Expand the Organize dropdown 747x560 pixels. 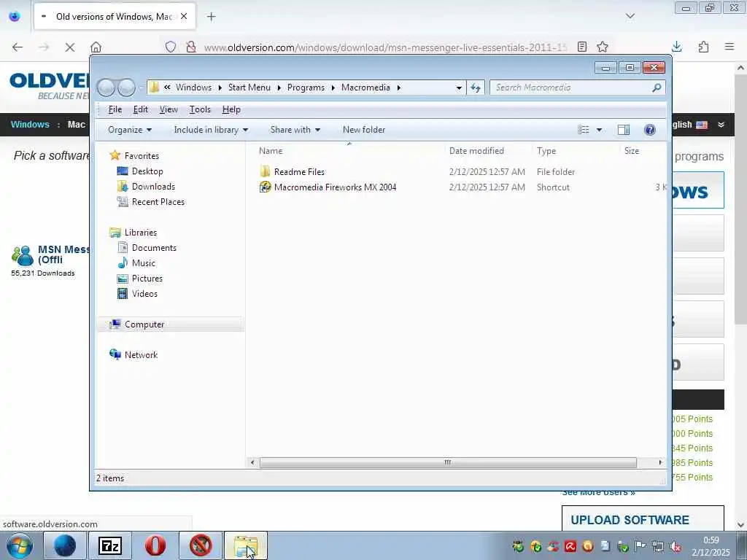(x=130, y=130)
